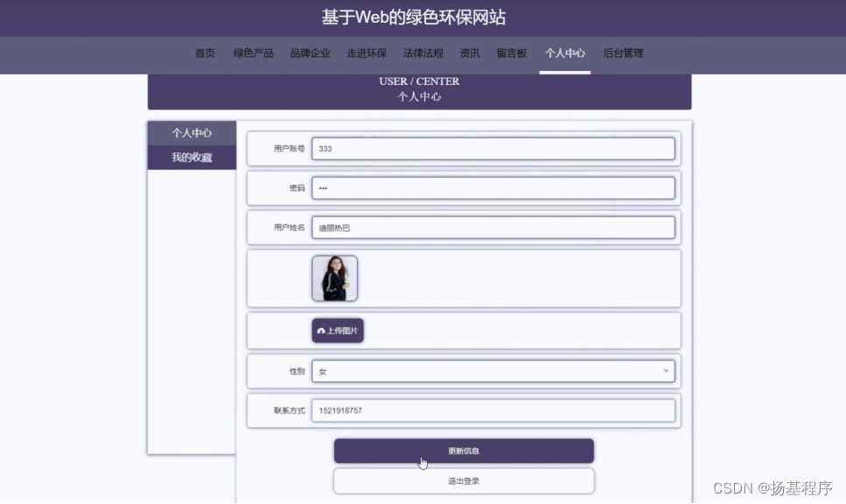Open the 法律法规 legal regulations page

pos(423,53)
